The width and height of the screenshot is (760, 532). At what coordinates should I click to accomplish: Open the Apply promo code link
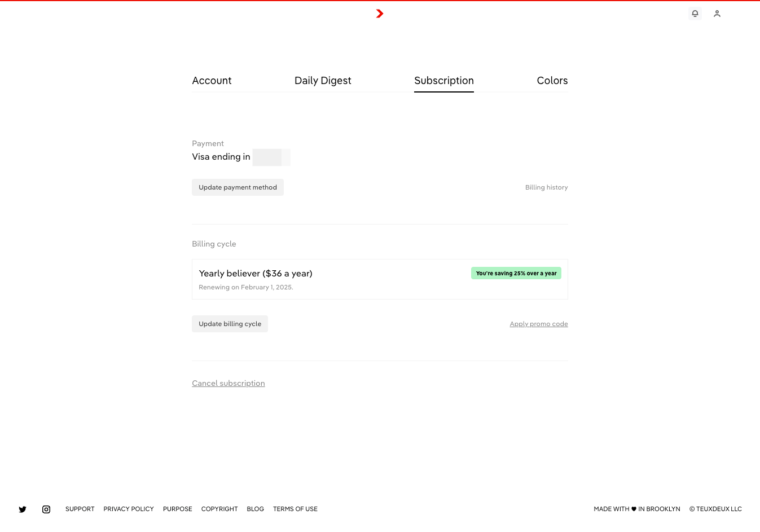tap(539, 324)
